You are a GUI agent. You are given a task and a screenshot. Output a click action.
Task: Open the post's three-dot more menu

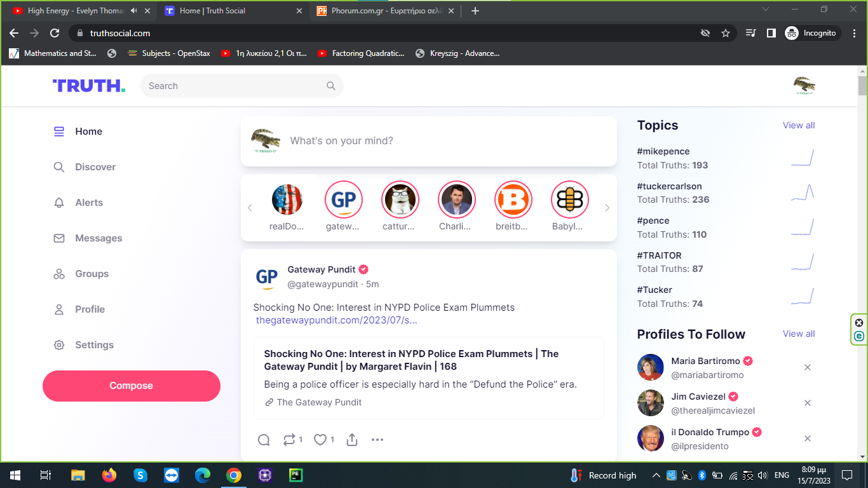coord(377,440)
